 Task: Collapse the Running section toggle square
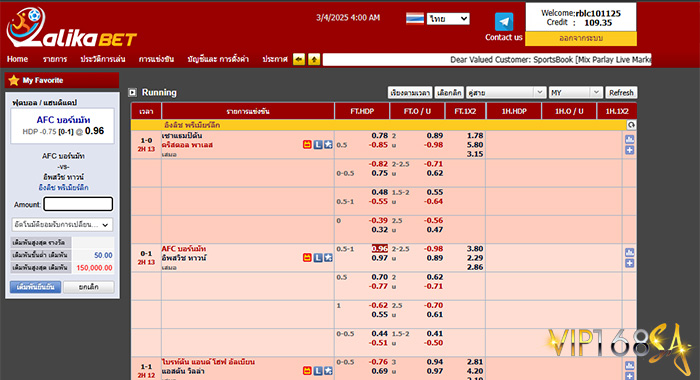[x=132, y=92]
